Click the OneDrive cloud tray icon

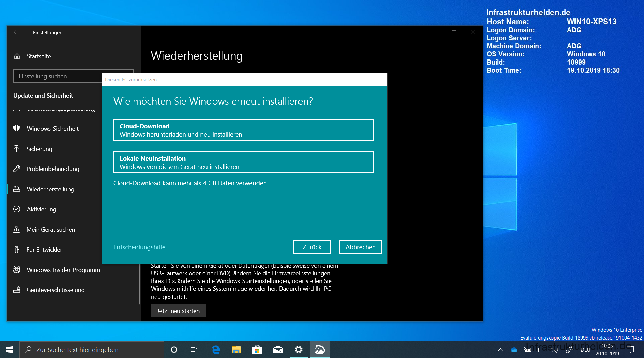[x=514, y=350]
